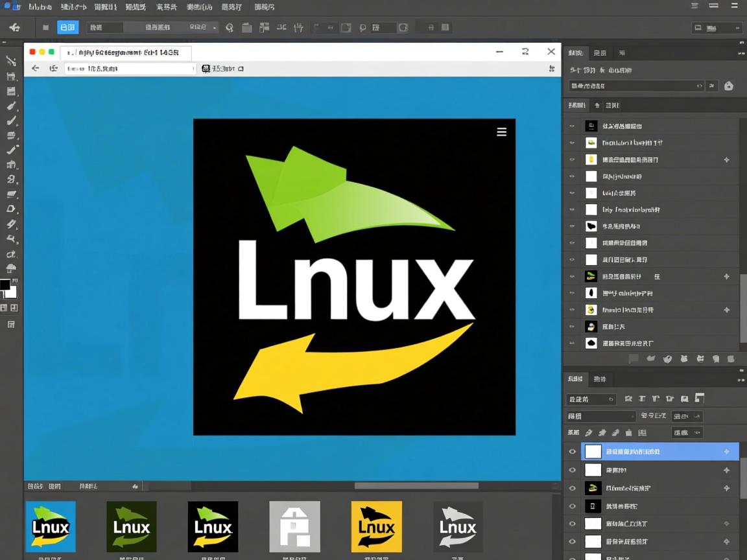
Task: Select the Move tool at the top of the toolbar
Action: [x=10, y=60]
